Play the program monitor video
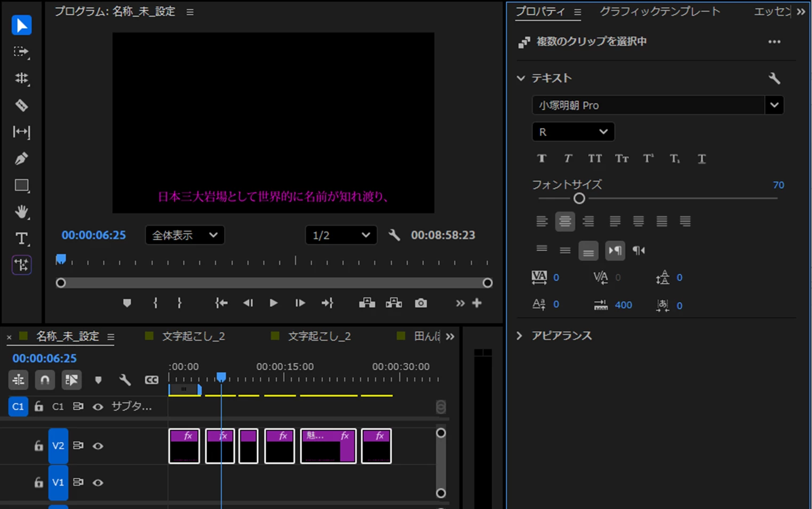This screenshot has width=812, height=509. click(274, 303)
